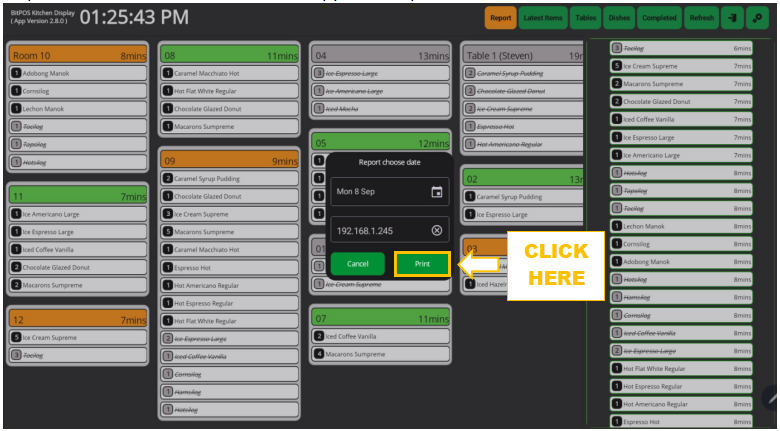The image size is (780, 431).
Task: Mark Adobong Manok in Room 10 done
Action: [78, 73]
